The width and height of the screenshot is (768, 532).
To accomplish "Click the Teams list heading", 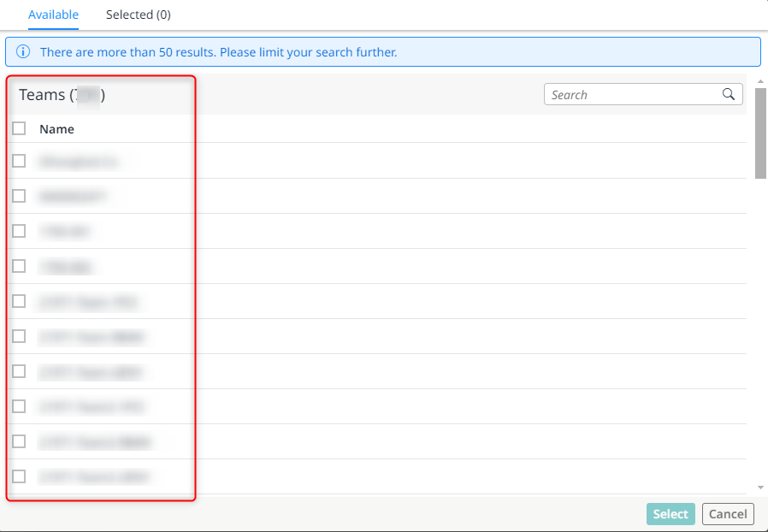I will point(62,95).
